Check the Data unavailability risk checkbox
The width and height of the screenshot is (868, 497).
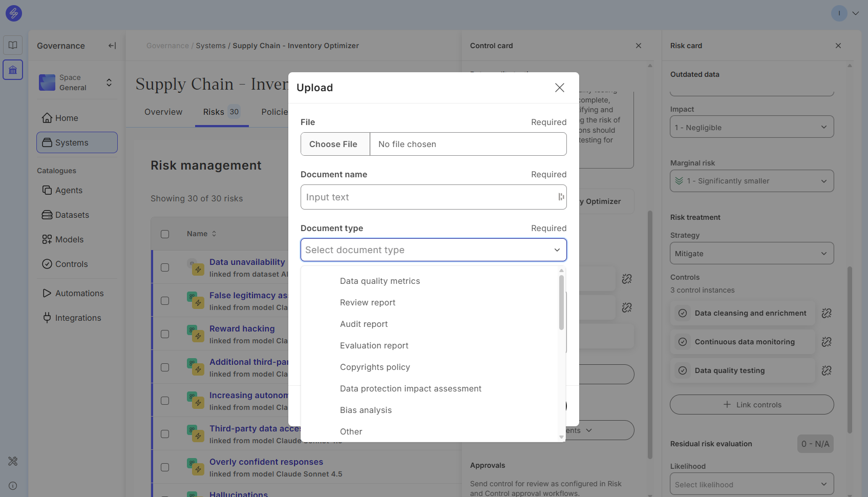point(165,267)
